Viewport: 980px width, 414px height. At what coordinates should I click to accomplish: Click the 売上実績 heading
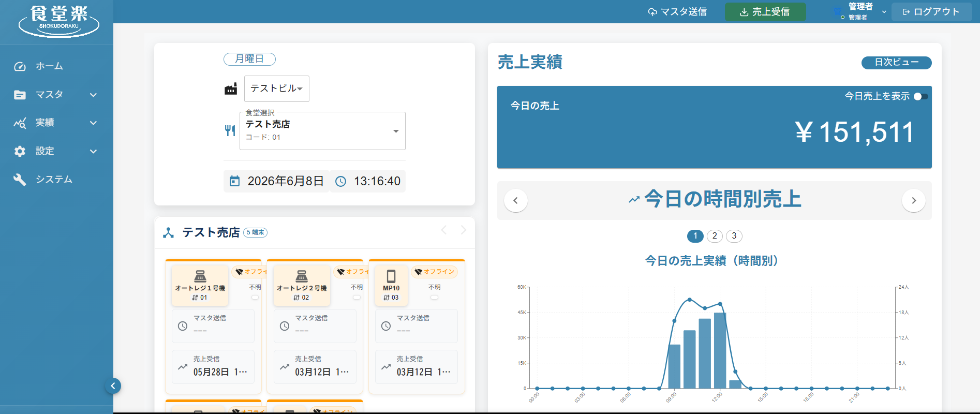530,62
